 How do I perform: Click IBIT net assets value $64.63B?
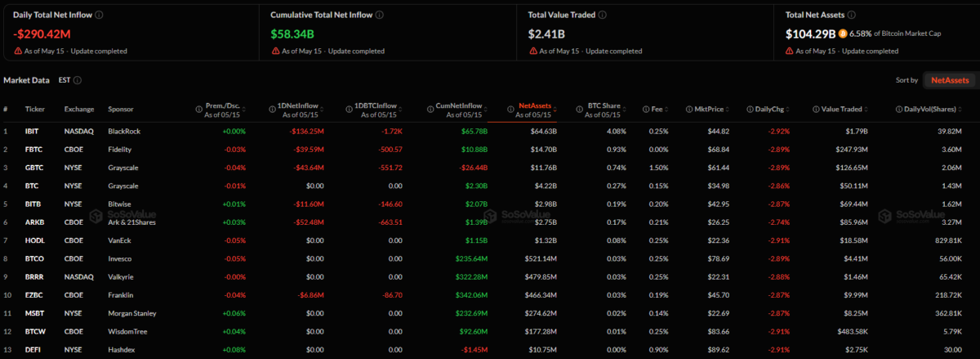point(543,131)
